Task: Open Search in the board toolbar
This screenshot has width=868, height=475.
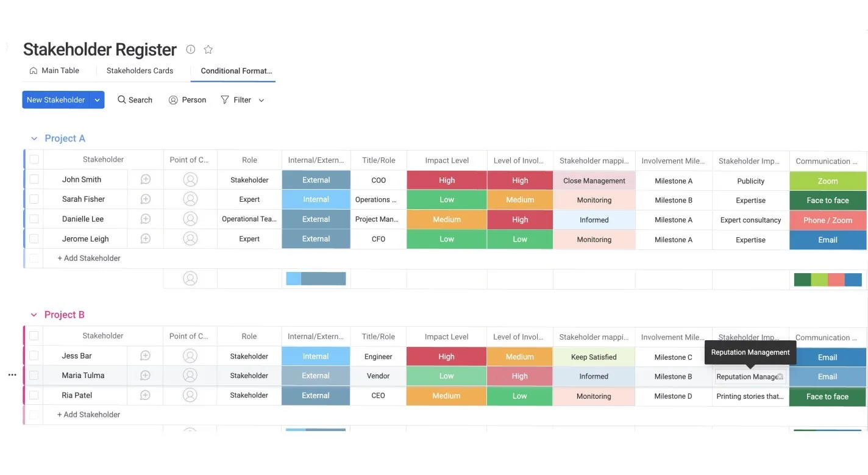Action: (135, 100)
